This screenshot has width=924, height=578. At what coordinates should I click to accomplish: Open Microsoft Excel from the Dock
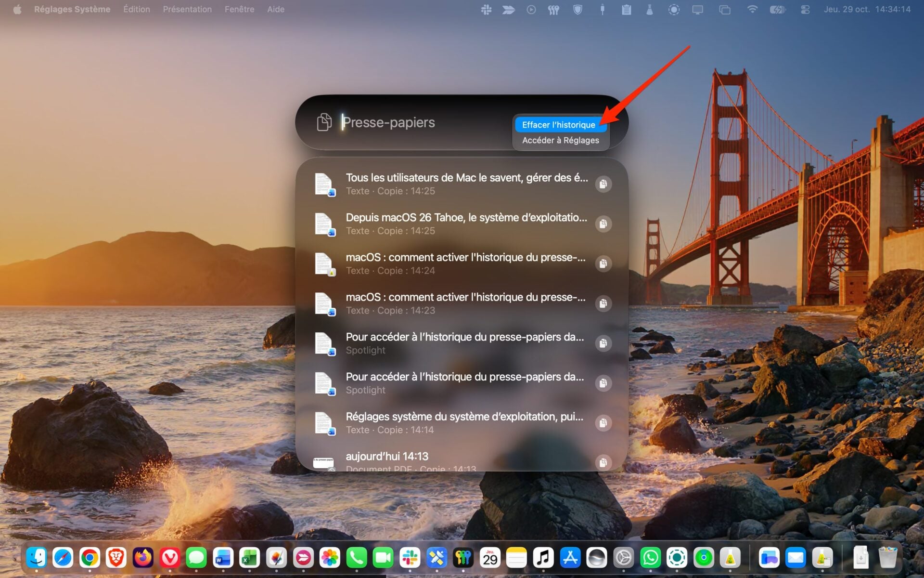click(x=249, y=558)
